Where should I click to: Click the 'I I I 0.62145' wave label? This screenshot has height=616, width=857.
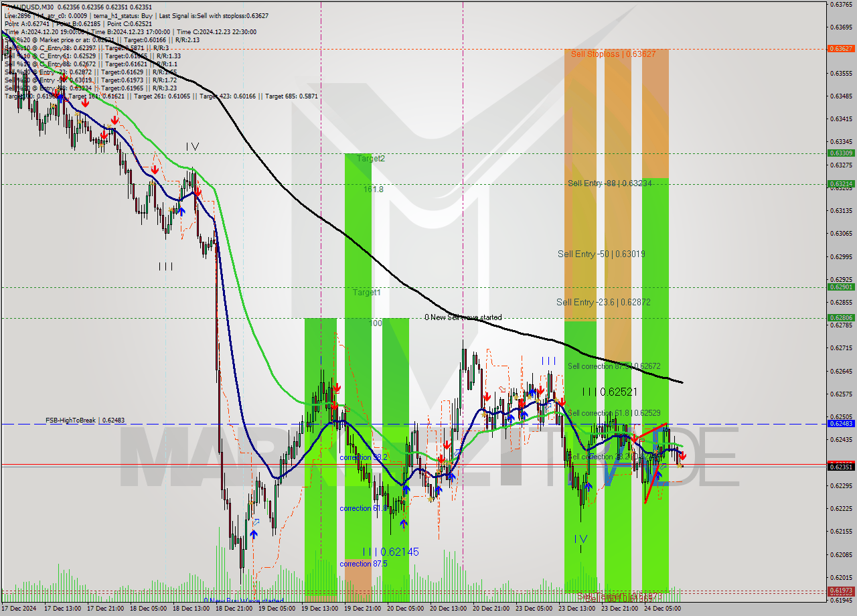390,552
